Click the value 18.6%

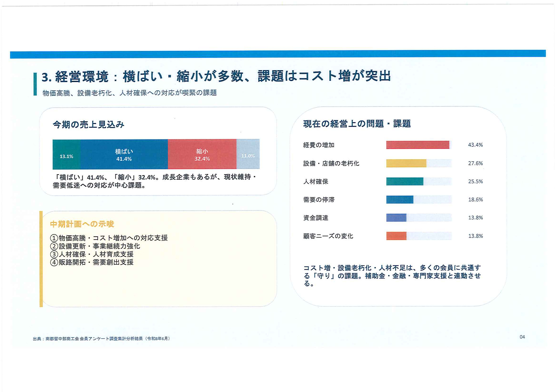[475, 200]
